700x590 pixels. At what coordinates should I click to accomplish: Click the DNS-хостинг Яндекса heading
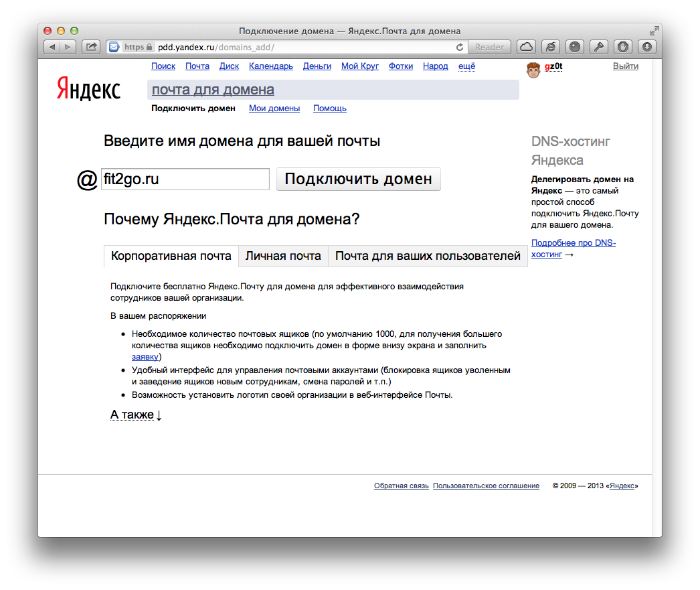pyautogui.click(x=571, y=151)
